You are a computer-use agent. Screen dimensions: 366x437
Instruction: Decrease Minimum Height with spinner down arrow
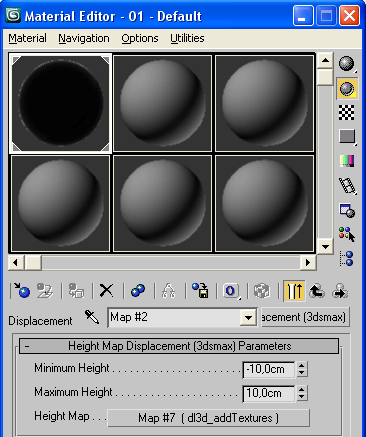click(x=302, y=373)
